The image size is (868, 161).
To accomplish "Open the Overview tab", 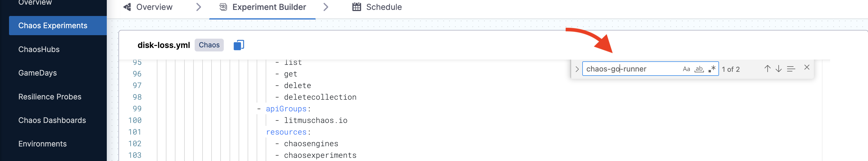I will pos(154,7).
